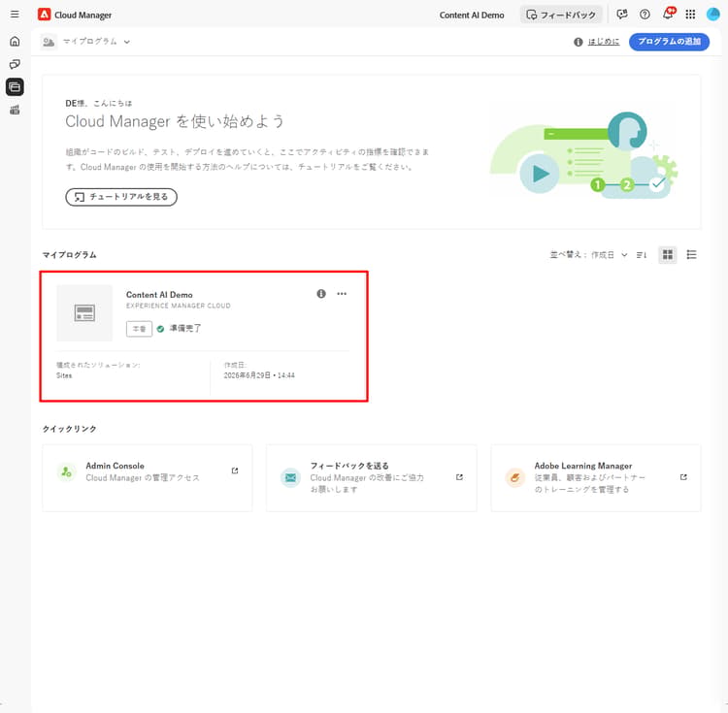The height and width of the screenshot is (713, 728).
Task: Switch to list view
Action: 691,255
